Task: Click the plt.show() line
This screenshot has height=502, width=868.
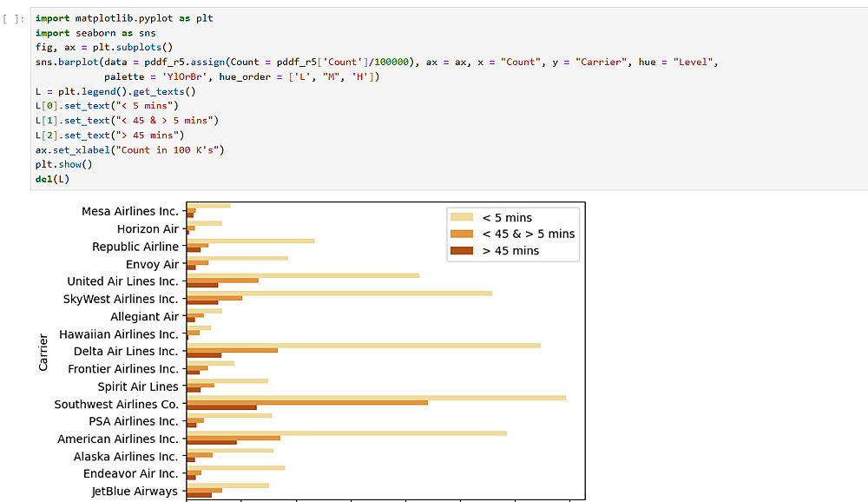Action: 63,164
